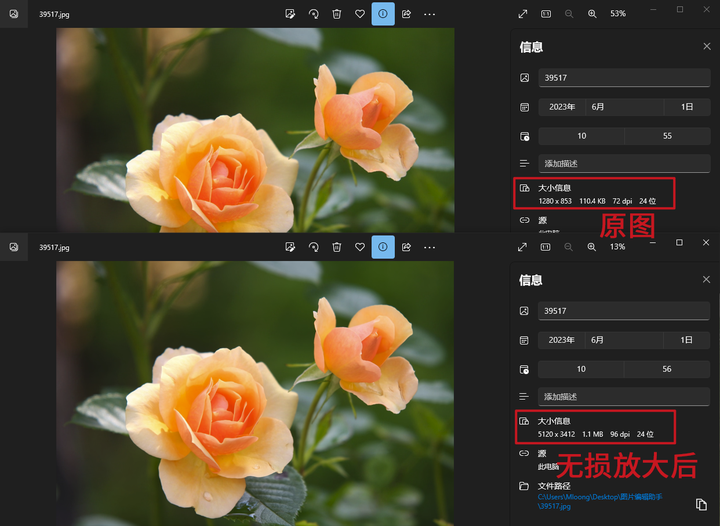The height and width of the screenshot is (526, 720).
Task: Zoom in on bottom window at 13%
Action: (592, 247)
